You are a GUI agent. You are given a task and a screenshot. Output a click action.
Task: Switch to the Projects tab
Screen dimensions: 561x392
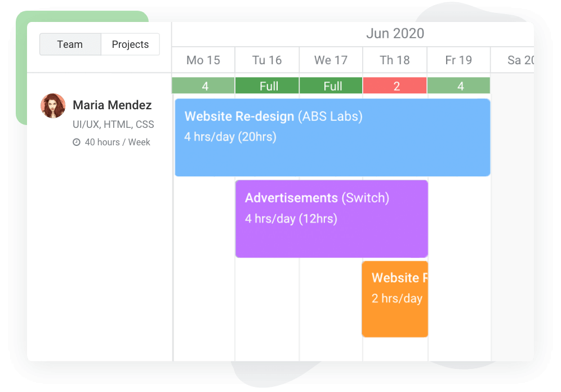tap(130, 44)
